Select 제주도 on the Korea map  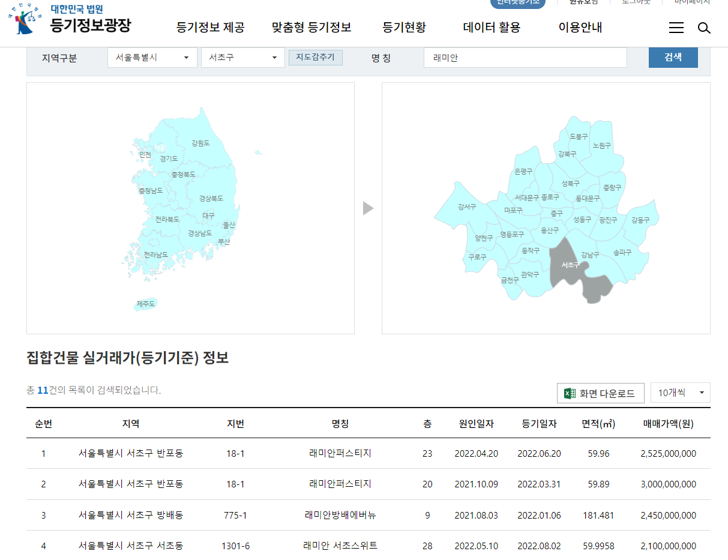point(146,304)
